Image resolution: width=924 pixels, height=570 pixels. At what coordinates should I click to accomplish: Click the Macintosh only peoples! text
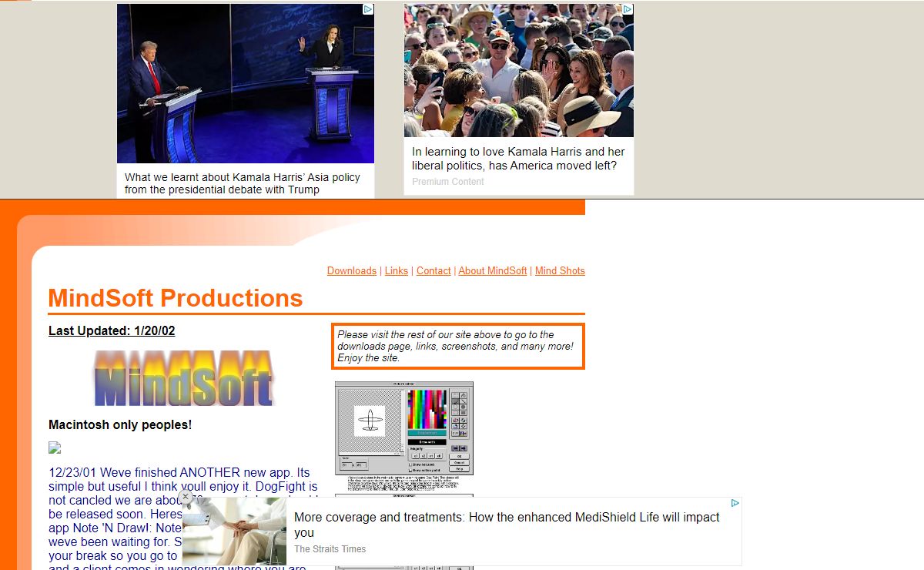(120, 424)
